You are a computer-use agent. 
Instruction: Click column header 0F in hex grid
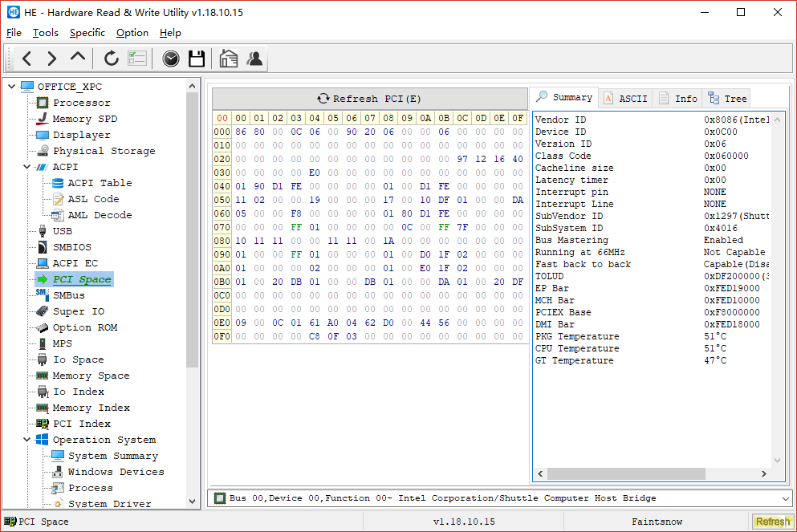(518, 119)
